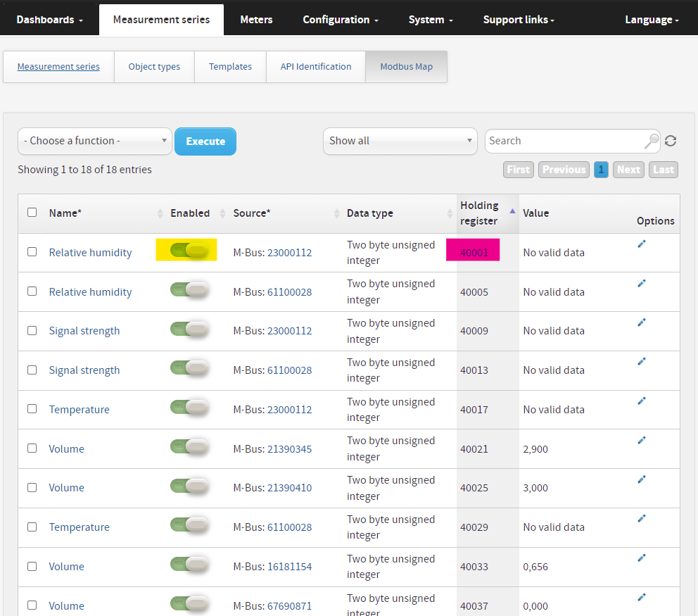Check the box for Volume 40021 row
The image size is (698, 616).
32,448
